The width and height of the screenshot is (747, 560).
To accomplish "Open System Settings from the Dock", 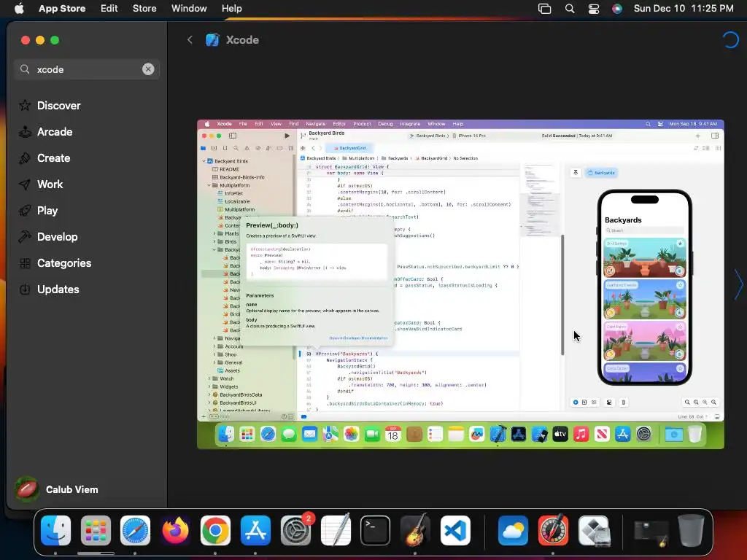I will (295, 531).
